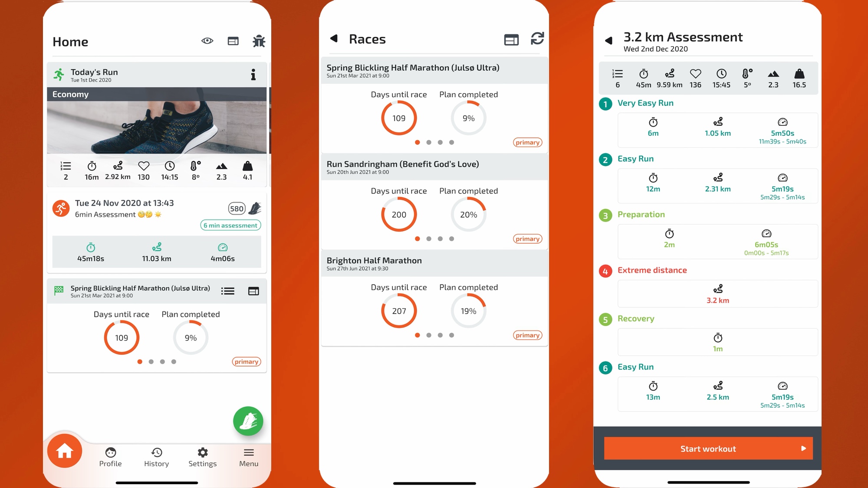Tap the primary race label on Brighton Half Marathon

[x=527, y=335]
